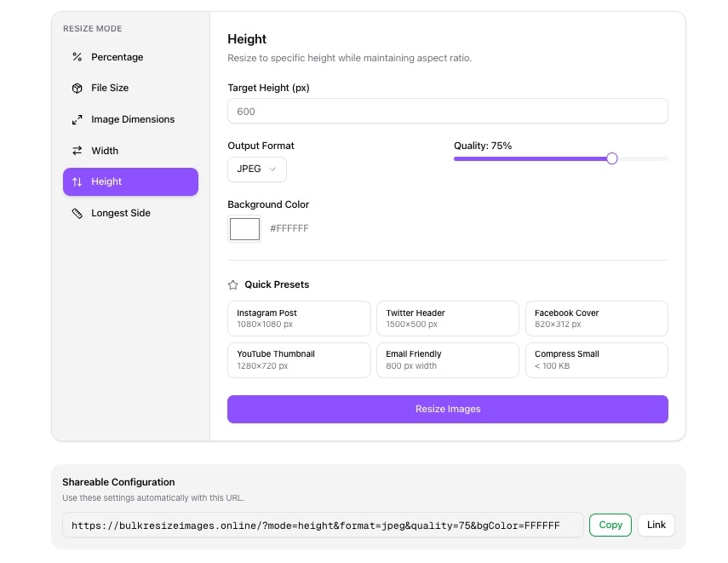Apply the Instagram Post preset
The image size is (728, 563).
click(299, 319)
